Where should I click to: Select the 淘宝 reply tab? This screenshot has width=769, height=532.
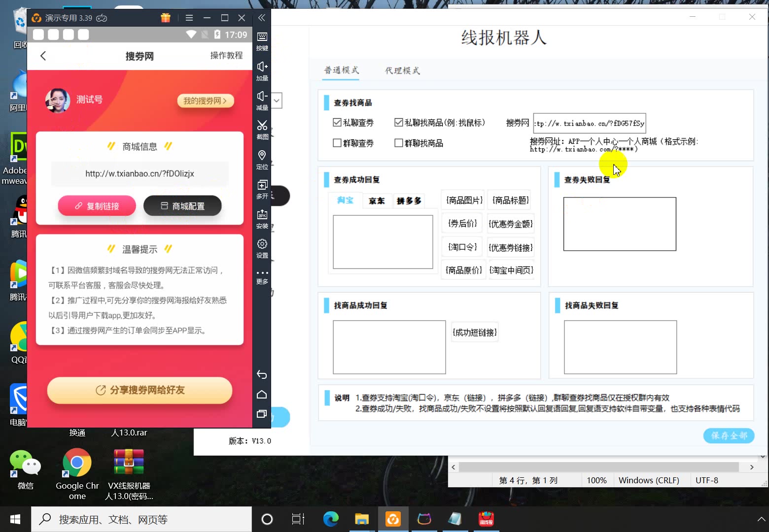tap(345, 200)
